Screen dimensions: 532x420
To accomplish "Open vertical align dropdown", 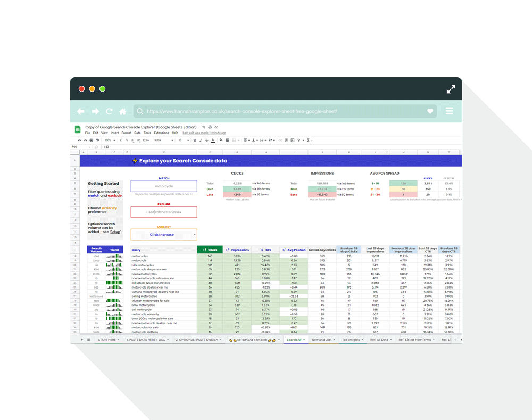I will click(x=255, y=140).
